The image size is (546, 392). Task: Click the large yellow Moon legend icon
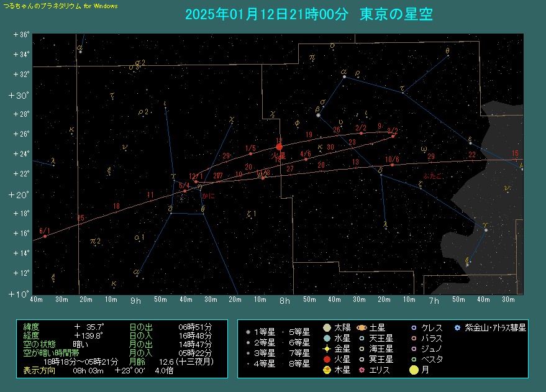[414, 370]
